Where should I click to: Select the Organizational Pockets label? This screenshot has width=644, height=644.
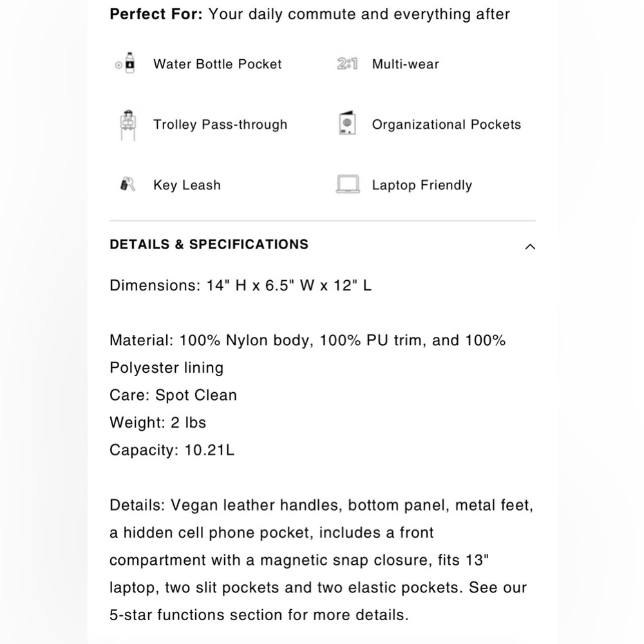pyautogui.click(x=446, y=124)
